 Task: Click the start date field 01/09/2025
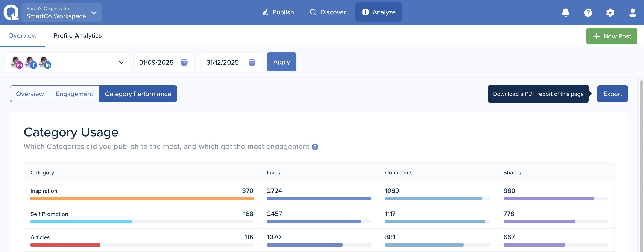tap(156, 62)
